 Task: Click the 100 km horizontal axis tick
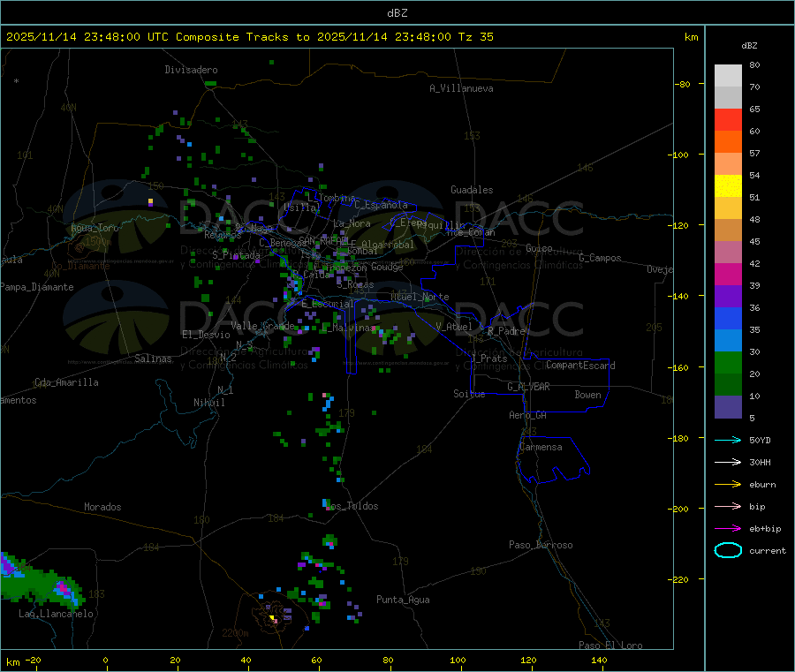click(458, 660)
